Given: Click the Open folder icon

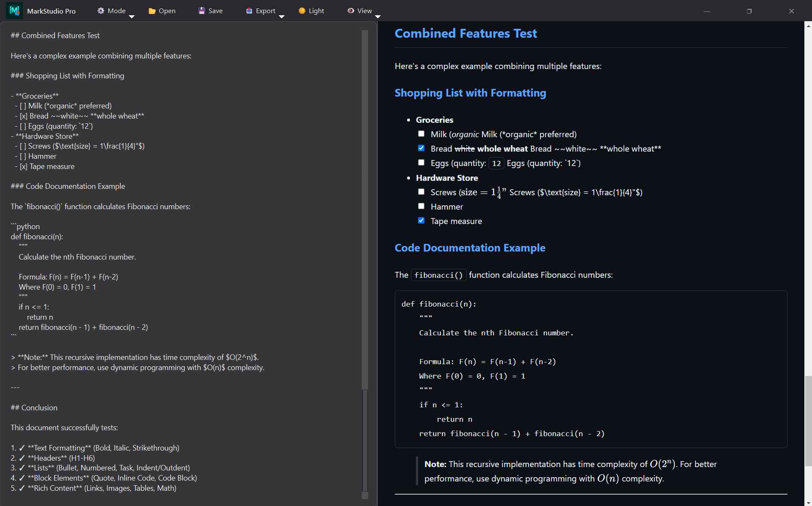Looking at the screenshot, I should [x=151, y=11].
